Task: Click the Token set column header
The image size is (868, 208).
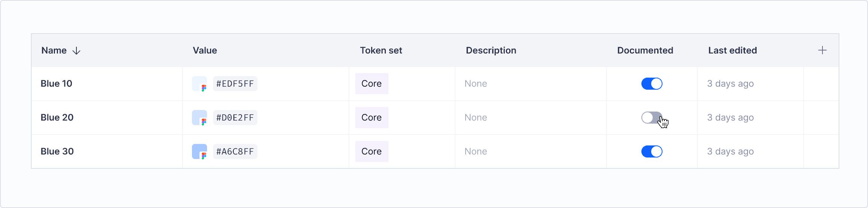Action: 381,50
